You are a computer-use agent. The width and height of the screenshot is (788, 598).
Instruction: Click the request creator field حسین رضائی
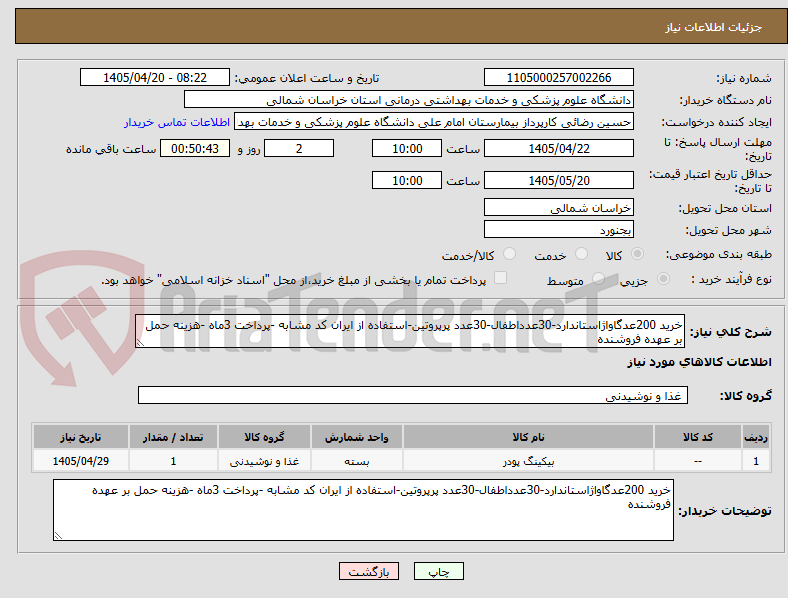click(x=434, y=122)
